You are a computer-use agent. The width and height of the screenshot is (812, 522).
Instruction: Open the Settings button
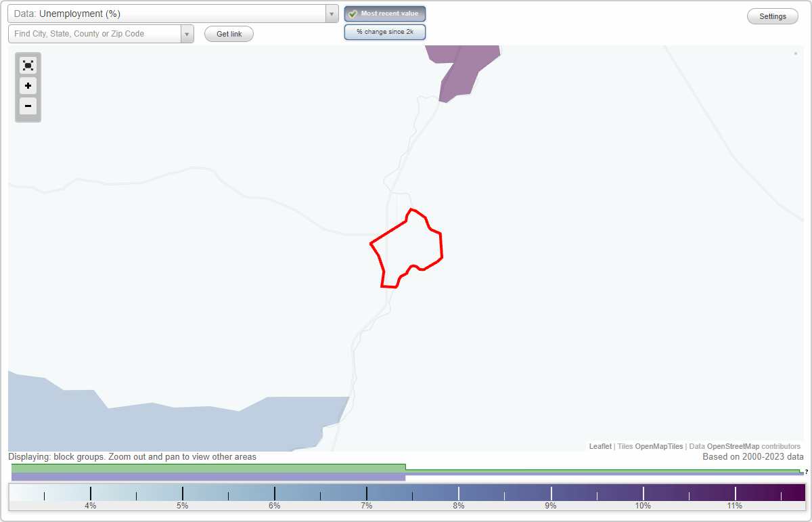pyautogui.click(x=773, y=16)
